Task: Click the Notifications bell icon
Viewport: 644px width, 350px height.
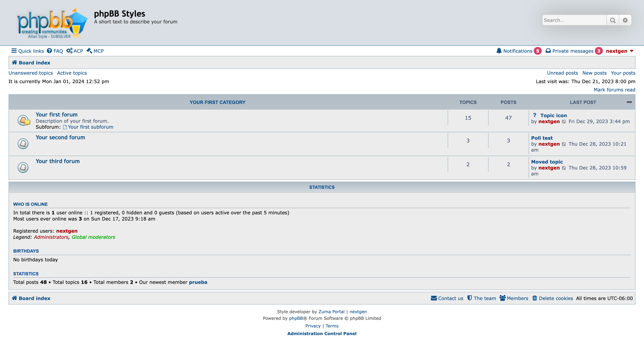Action: point(499,51)
